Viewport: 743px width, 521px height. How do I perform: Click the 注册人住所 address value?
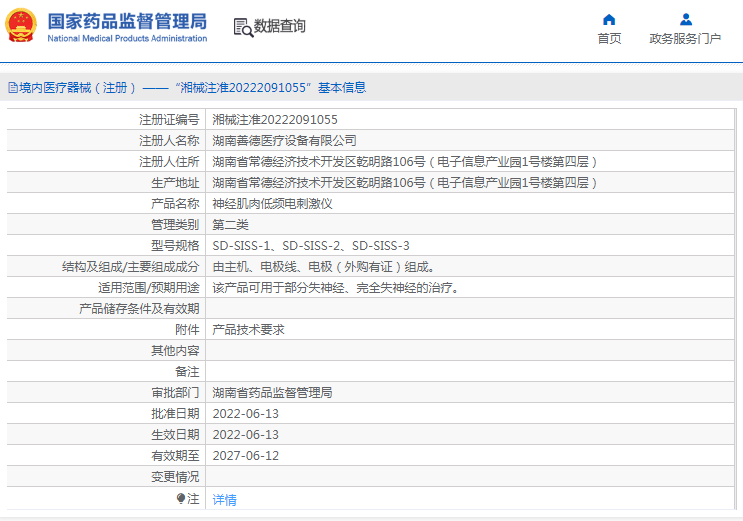point(404,162)
